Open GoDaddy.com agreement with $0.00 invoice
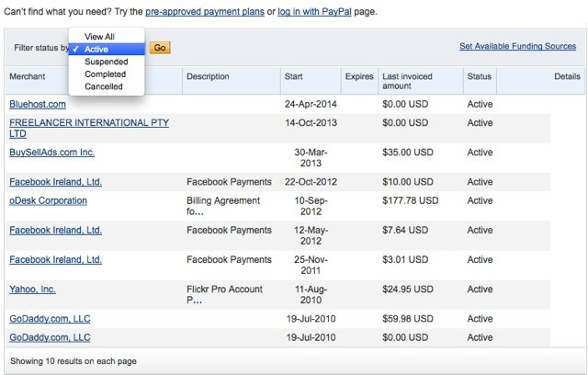 (x=50, y=337)
